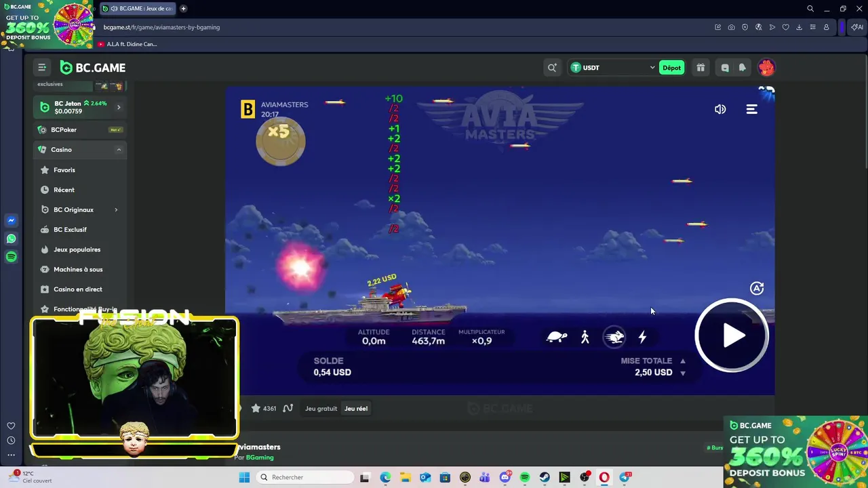868x488 pixels.
Task: Click the browser heart bookmark icon
Action: tap(785, 27)
